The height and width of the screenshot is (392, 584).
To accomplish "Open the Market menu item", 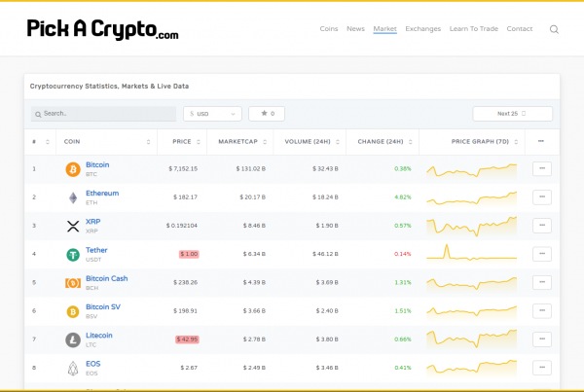I will (385, 28).
